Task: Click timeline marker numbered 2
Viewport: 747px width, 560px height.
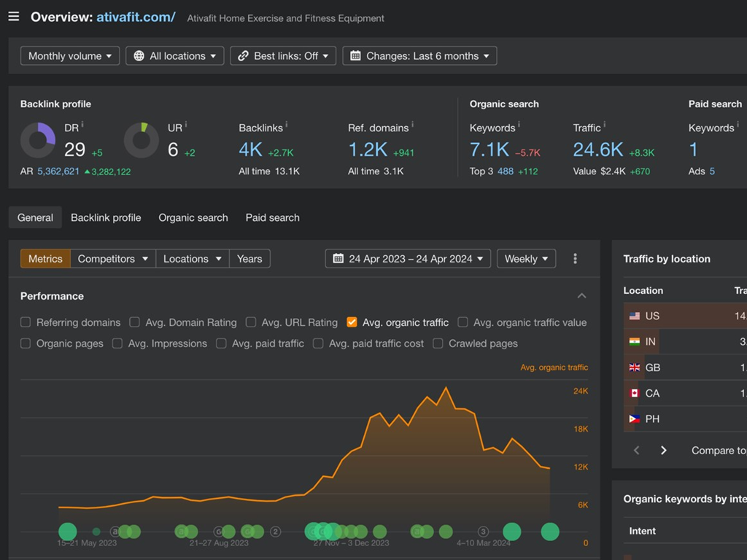Action: click(275, 532)
